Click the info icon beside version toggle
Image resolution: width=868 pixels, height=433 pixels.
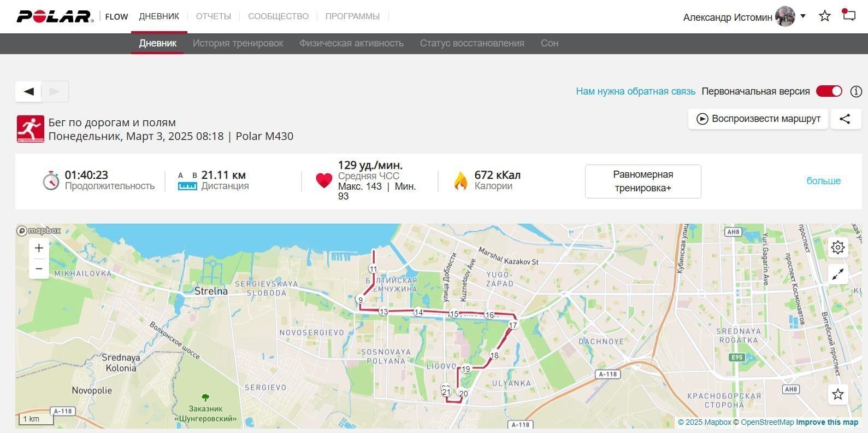tap(856, 91)
